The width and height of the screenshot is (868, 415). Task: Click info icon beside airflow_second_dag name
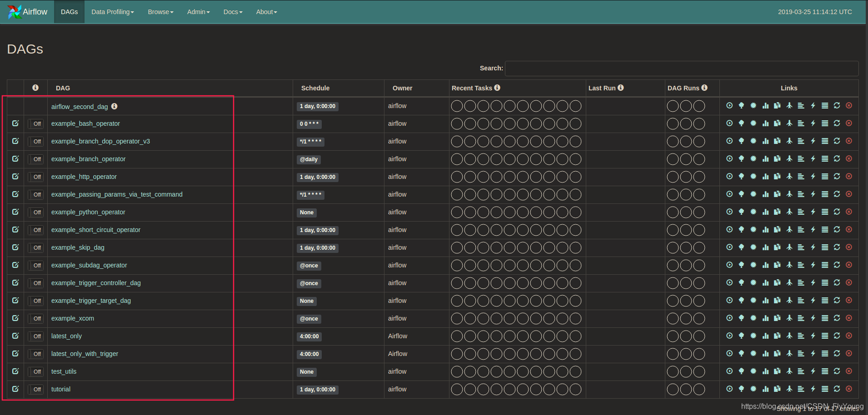click(115, 106)
